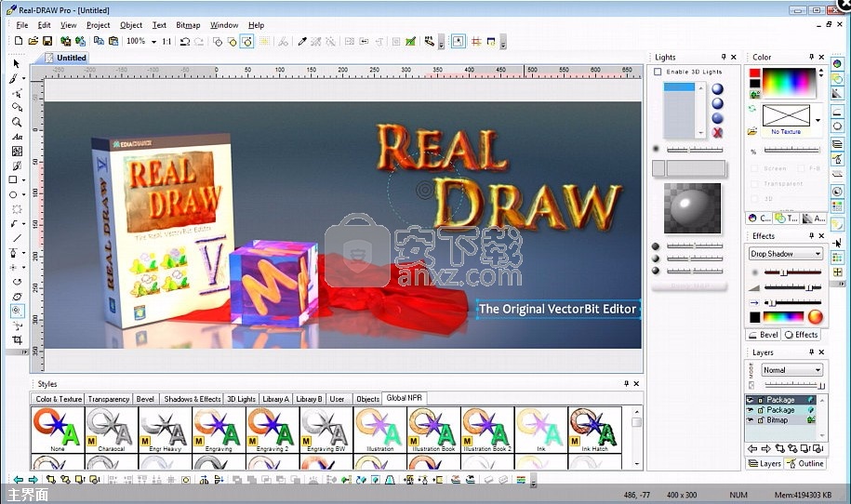Expand the rectangle tool flyout arrow
851x504 pixels.
pos(24,180)
